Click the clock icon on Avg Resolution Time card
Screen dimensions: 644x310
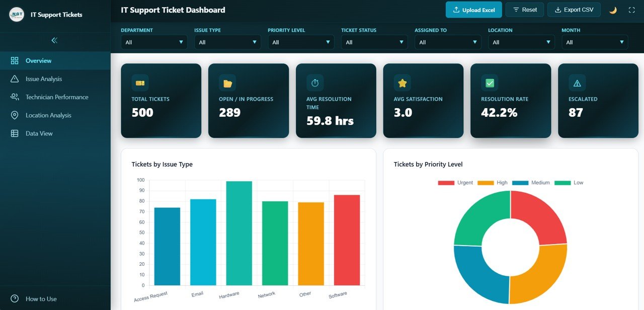click(314, 83)
